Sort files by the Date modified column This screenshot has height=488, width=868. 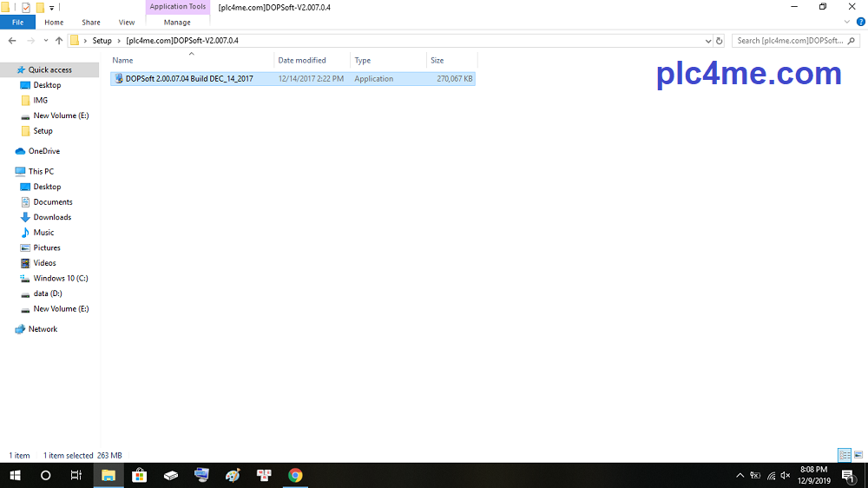pos(302,60)
